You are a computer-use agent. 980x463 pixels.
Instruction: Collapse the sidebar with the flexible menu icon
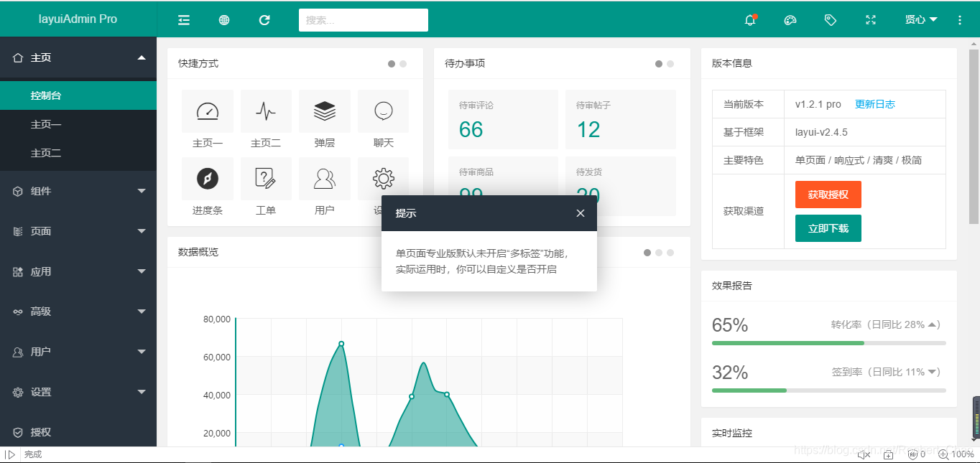pyautogui.click(x=184, y=20)
